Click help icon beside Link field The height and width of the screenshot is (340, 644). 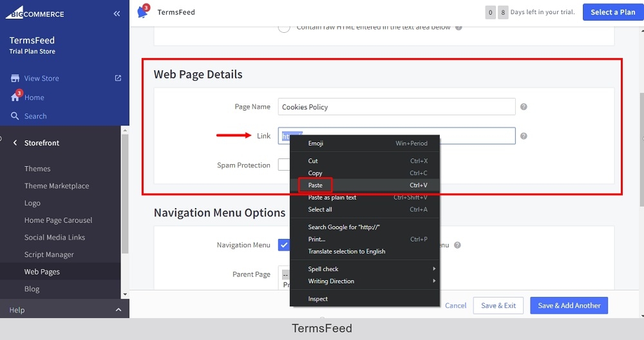[x=524, y=136]
